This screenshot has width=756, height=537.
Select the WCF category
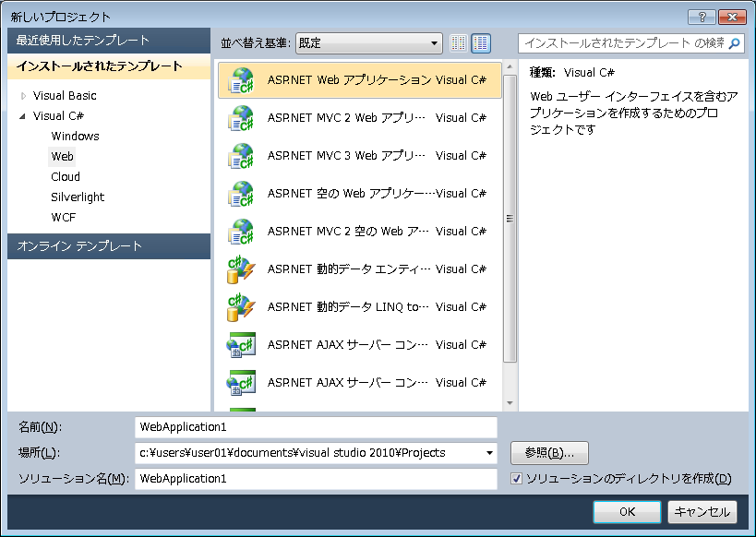coord(64,218)
